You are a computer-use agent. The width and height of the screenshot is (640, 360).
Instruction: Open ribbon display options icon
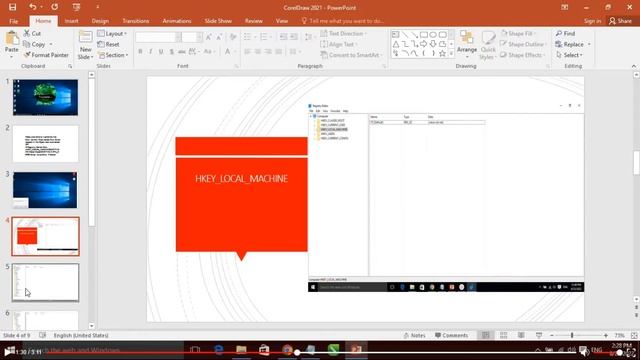pyautogui.click(x=564, y=7)
